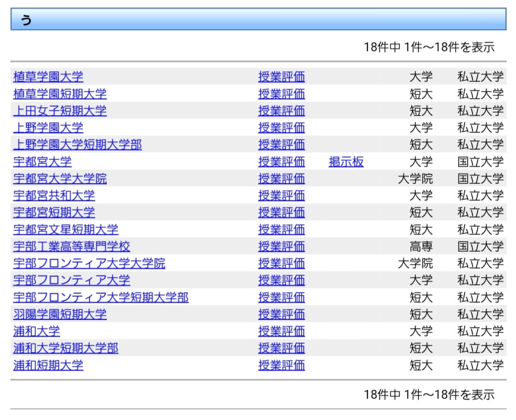Screen dimensions: 516x420
Task: Open the 宇部フロンティア大学大学院 link
Action: [x=89, y=263]
